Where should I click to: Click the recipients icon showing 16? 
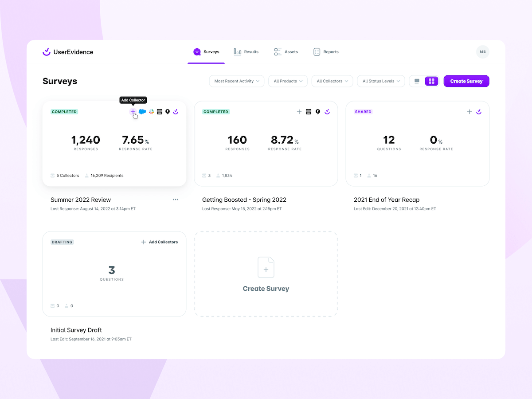370,176
